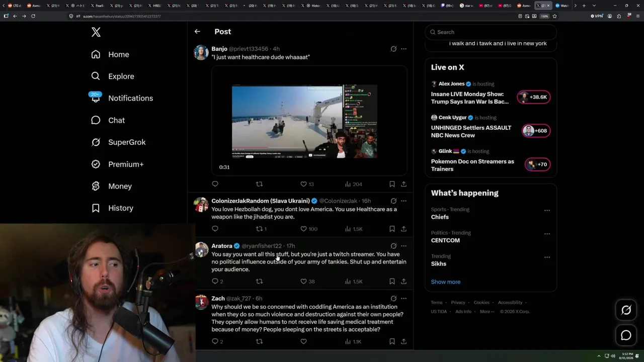
Task: Open the Explore page
Action: point(113,76)
